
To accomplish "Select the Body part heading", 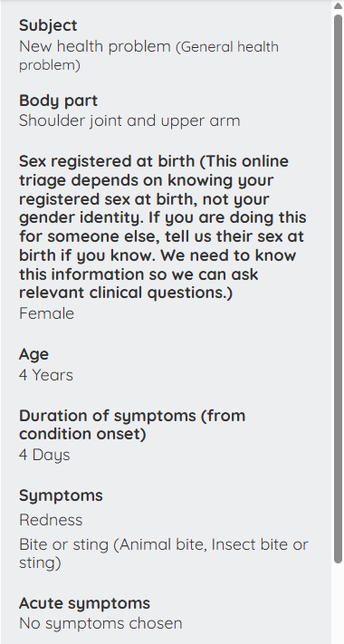I will pos(58,101).
